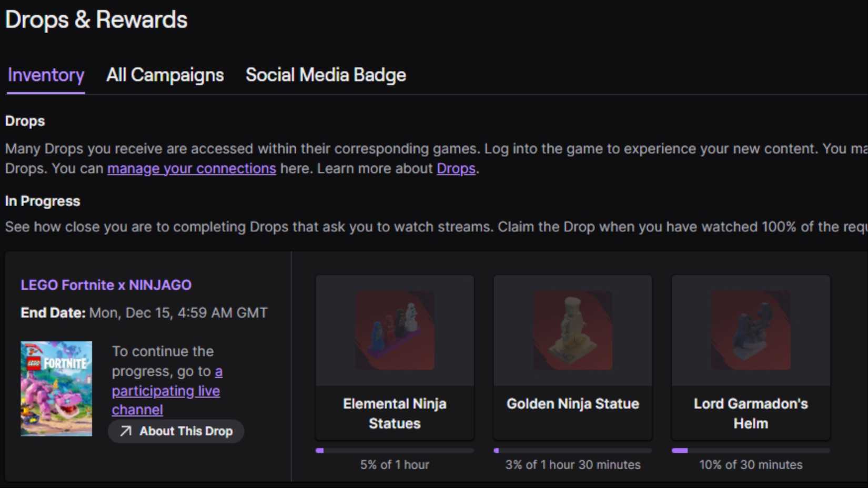Viewport: 868px width, 488px height.
Task: Click the 10% of 30 minutes progress text
Action: 750,464
